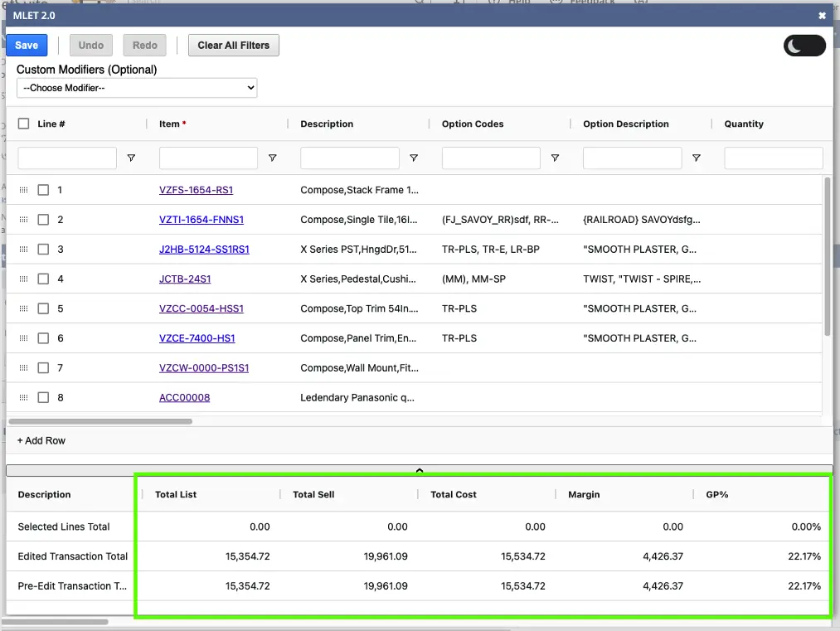This screenshot has height=631, width=840.
Task: Open filter icon for Description column
Action: click(414, 158)
